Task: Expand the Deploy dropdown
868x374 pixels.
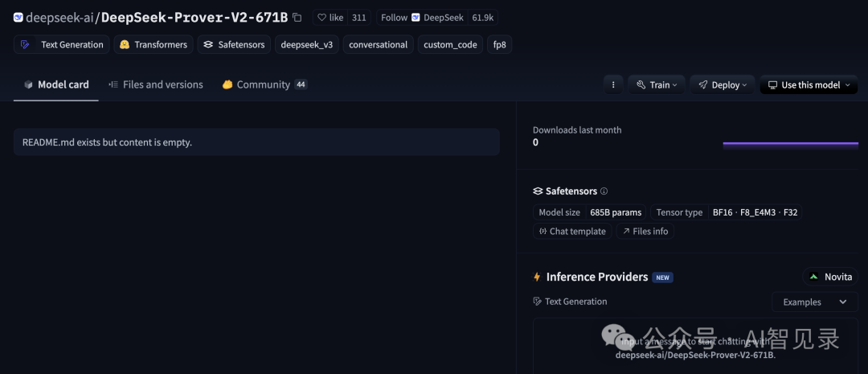Action: click(x=723, y=84)
